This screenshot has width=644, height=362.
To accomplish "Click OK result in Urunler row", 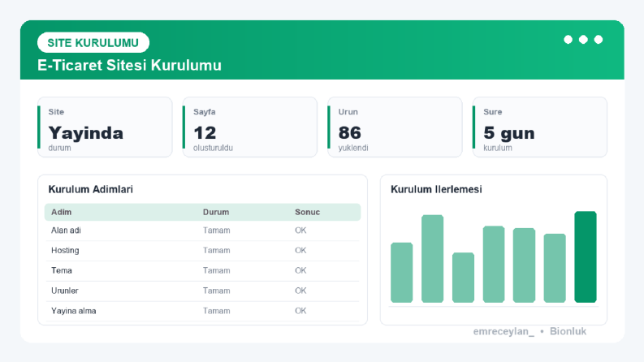I will pyautogui.click(x=300, y=291).
